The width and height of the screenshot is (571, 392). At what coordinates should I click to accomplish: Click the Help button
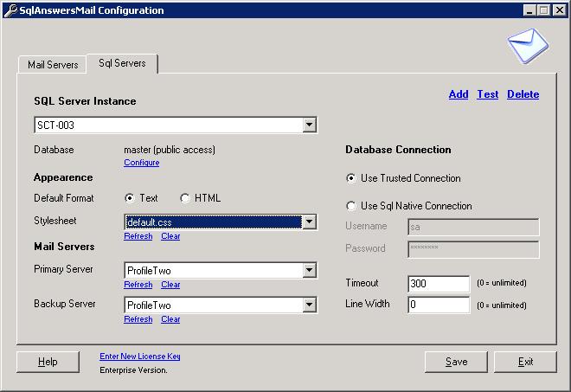coord(48,362)
